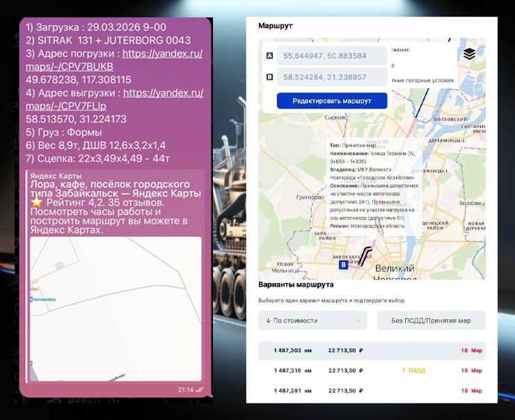Click Волховский label on the map
This screenshot has height=420, width=515.
pos(450,119)
